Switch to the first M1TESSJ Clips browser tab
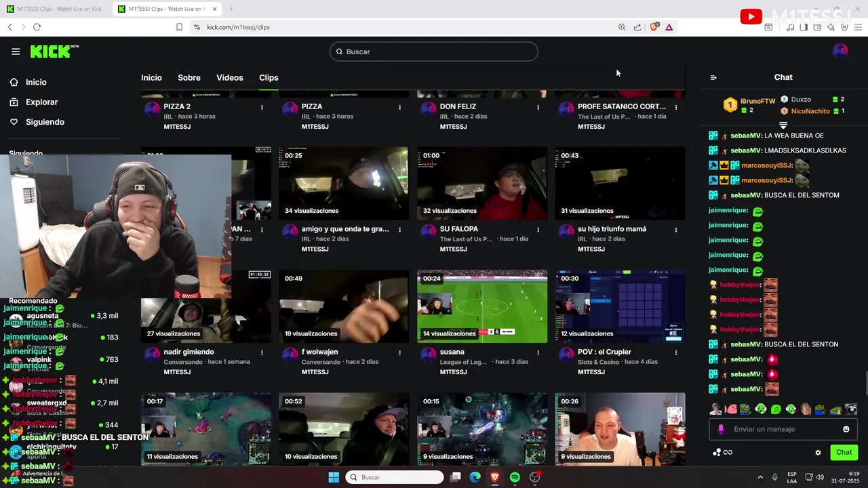The width and height of the screenshot is (868, 488). 54,9
